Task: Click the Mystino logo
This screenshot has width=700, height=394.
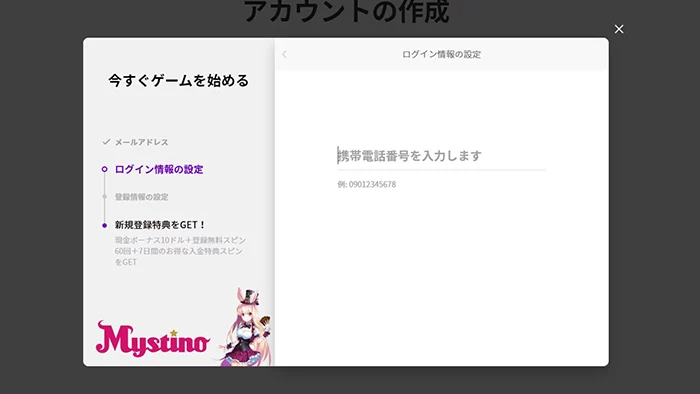Action: click(153, 339)
